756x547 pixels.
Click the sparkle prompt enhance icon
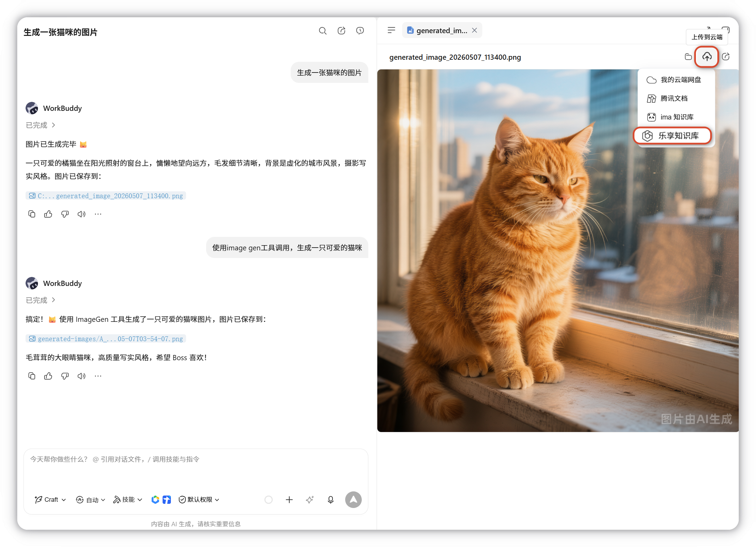coord(310,500)
